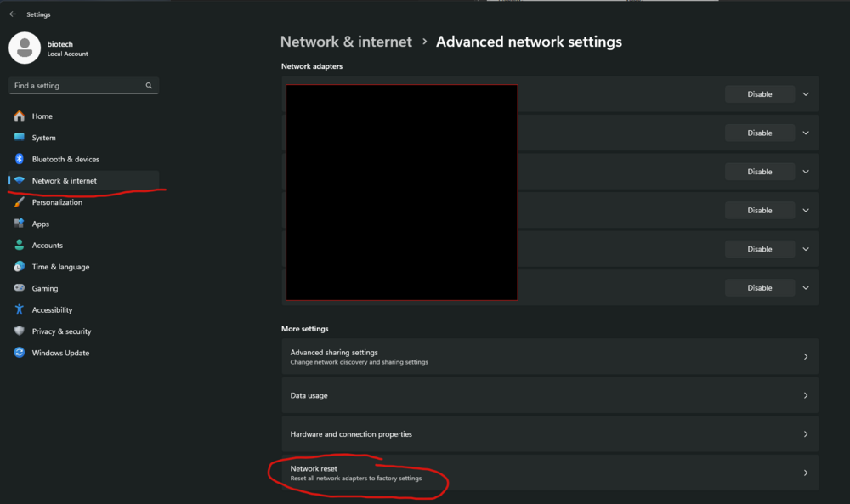Image resolution: width=850 pixels, height=504 pixels.
Task: Click the Windows Update icon
Action: click(x=20, y=353)
